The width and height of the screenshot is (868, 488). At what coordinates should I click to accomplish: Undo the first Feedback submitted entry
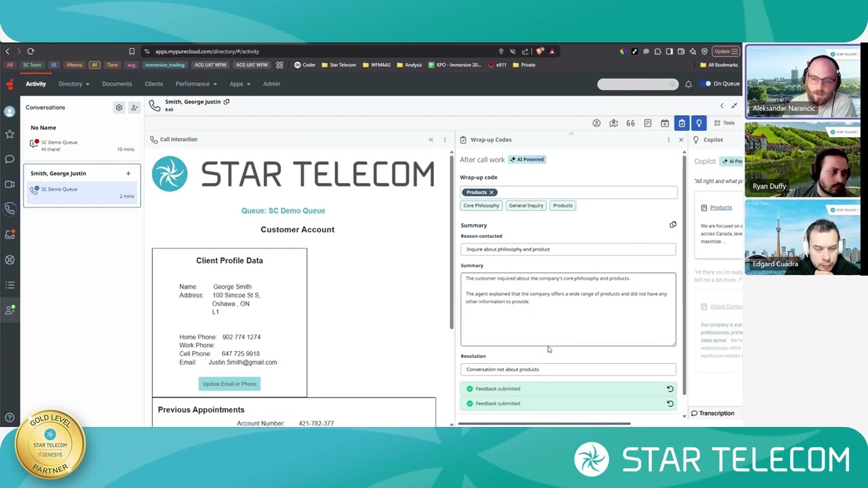[x=670, y=388]
